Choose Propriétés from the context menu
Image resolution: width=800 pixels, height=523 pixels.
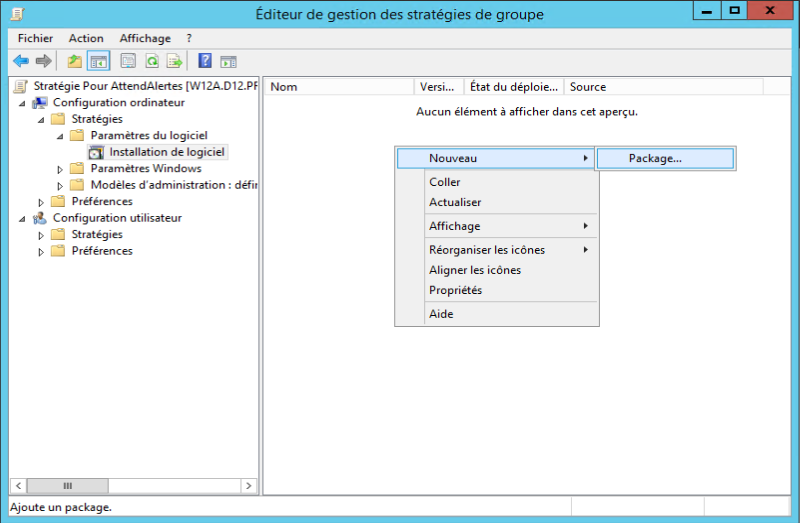(455, 290)
